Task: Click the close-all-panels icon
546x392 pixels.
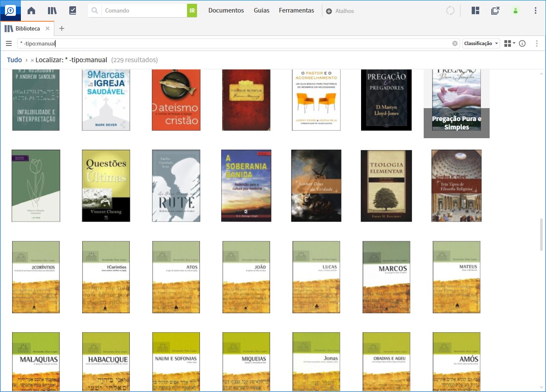Action: pos(495,11)
